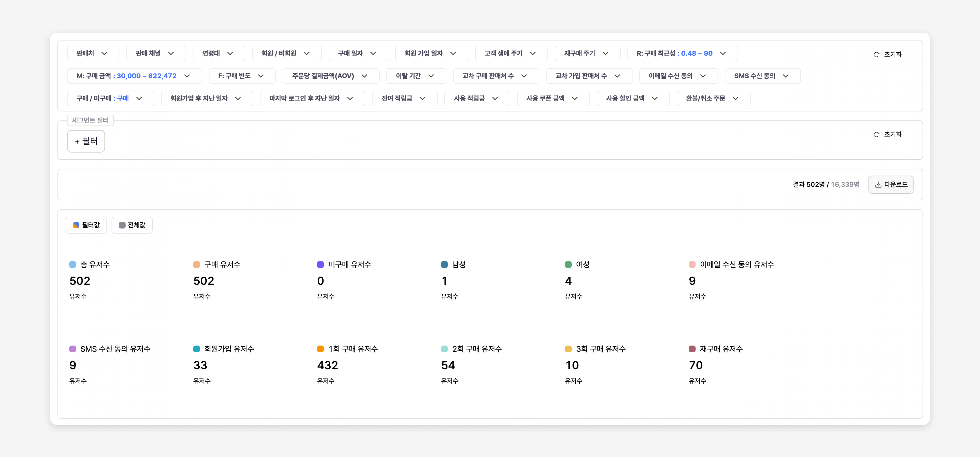
Task: Click the 432 value under 1회 구매
Action: [x=328, y=365]
